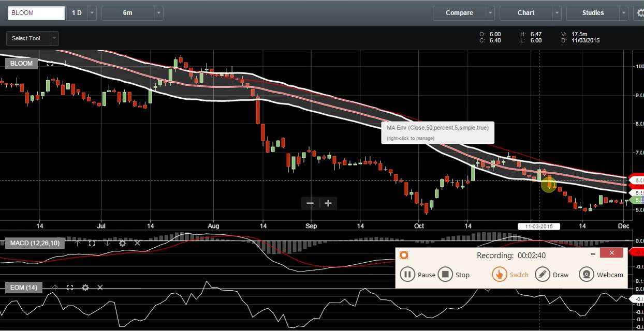Click the date value 11/03/2015 in quote header
The height and width of the screenshot is (331, 644).
(x=586, y=40)
